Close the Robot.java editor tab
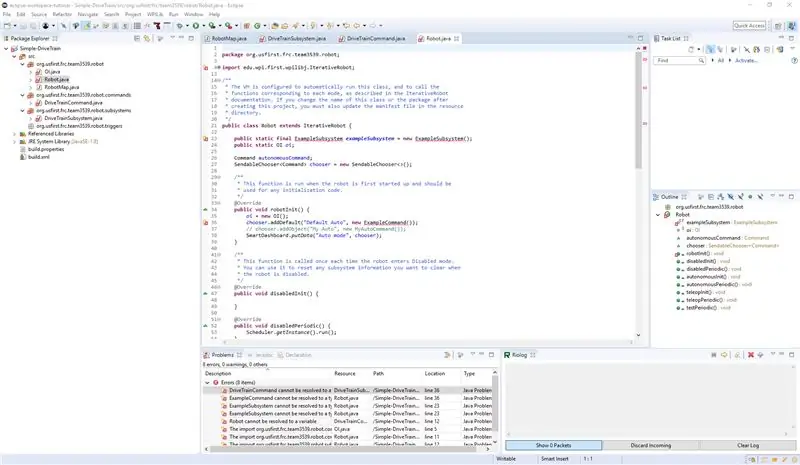Image resolution: width=800 pixels, height=465 pixels. [457, 38]
